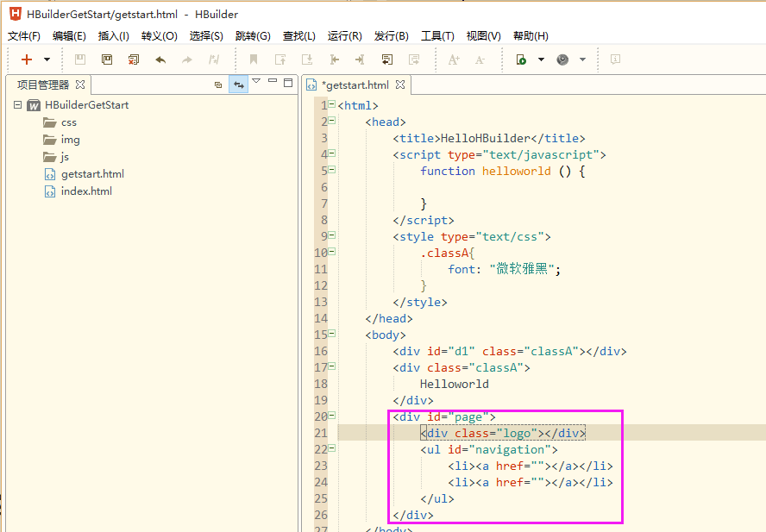
Task: Fold the head tag at line 2
Action: click(x=332, y=120)
